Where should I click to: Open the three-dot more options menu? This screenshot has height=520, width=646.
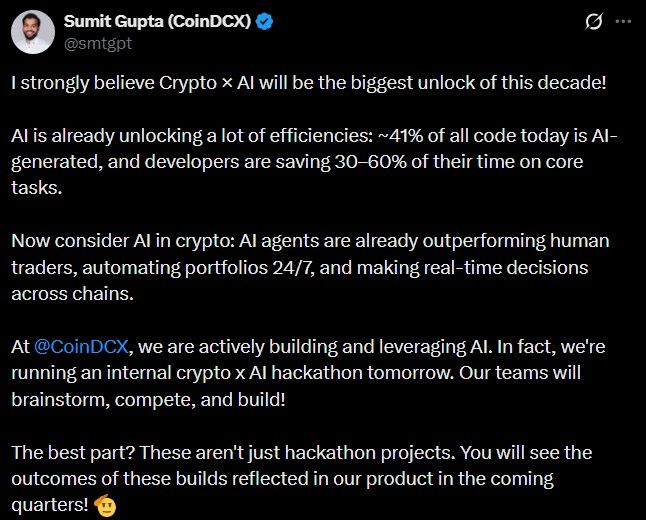(623, 21)
